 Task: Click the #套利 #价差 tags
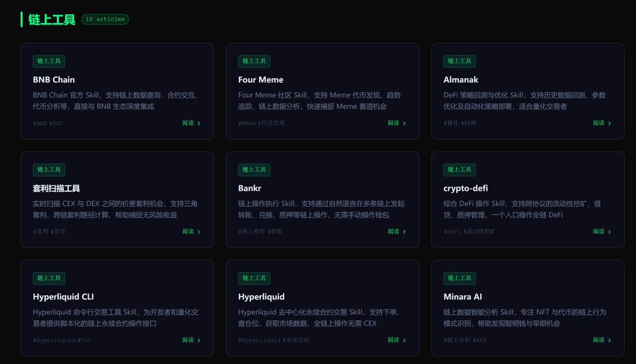click(x=49, y=232)
